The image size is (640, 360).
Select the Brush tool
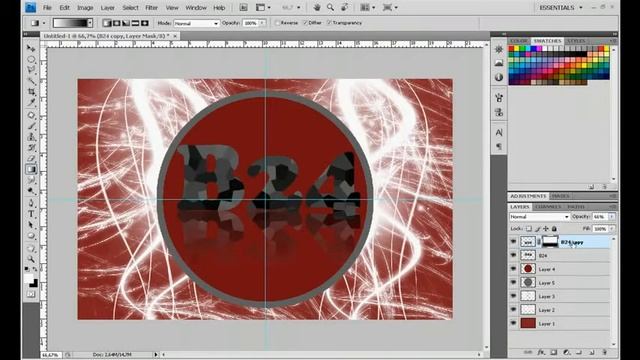click(31, 126)
